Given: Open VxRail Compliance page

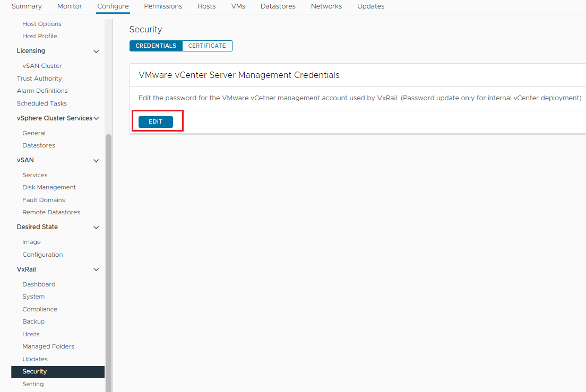Looking at the screenshot, I should [40, 309].
